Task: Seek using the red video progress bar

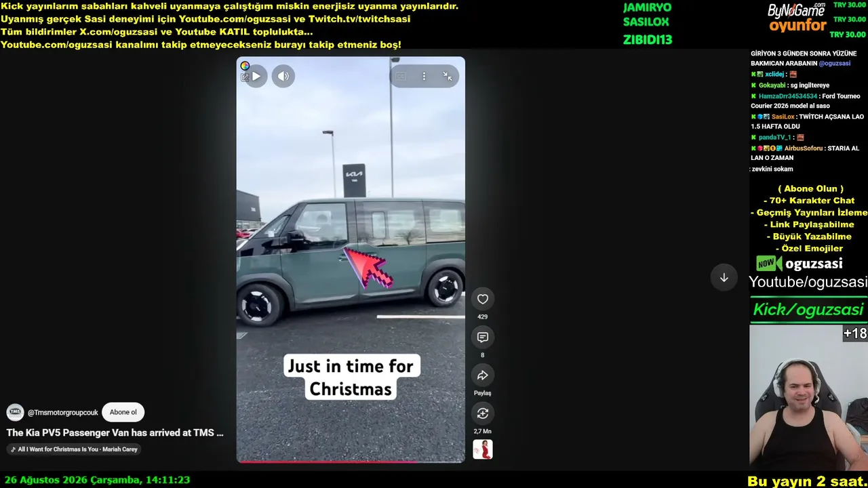Action: click(351, 462)
